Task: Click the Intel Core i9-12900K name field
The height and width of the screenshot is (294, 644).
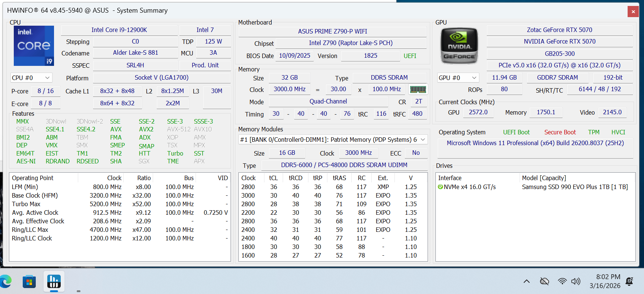Action: coord(119,30)
